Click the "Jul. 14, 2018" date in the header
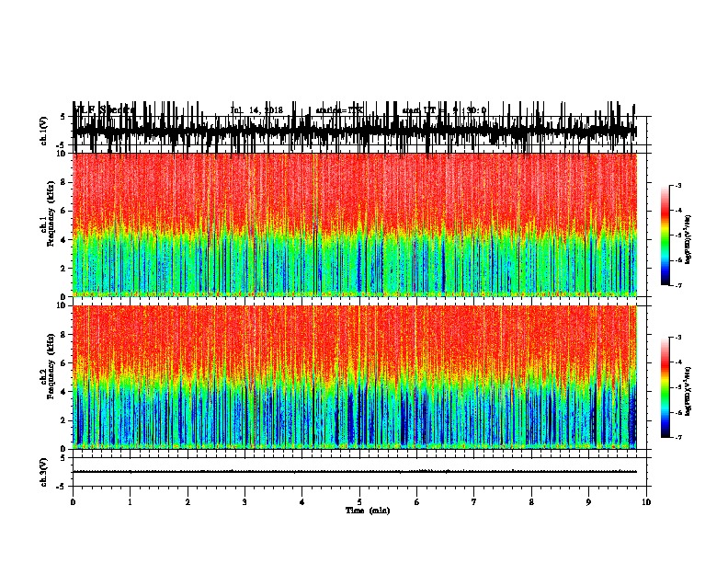 (256, 110)
